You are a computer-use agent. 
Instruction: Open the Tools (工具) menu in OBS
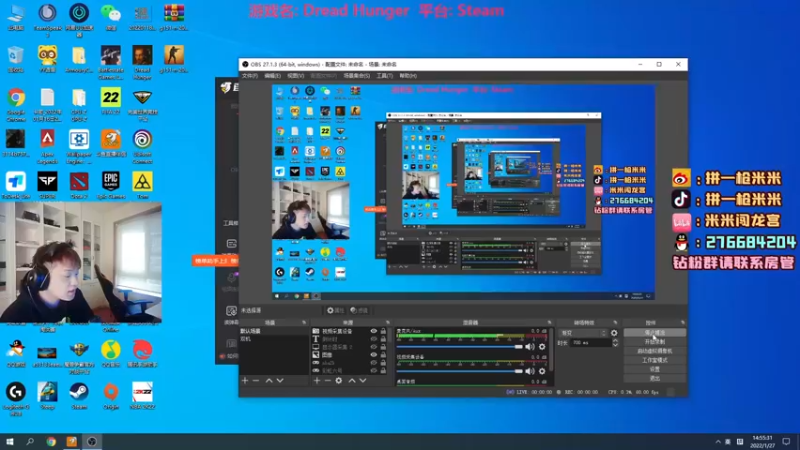[x=385, y=76]
